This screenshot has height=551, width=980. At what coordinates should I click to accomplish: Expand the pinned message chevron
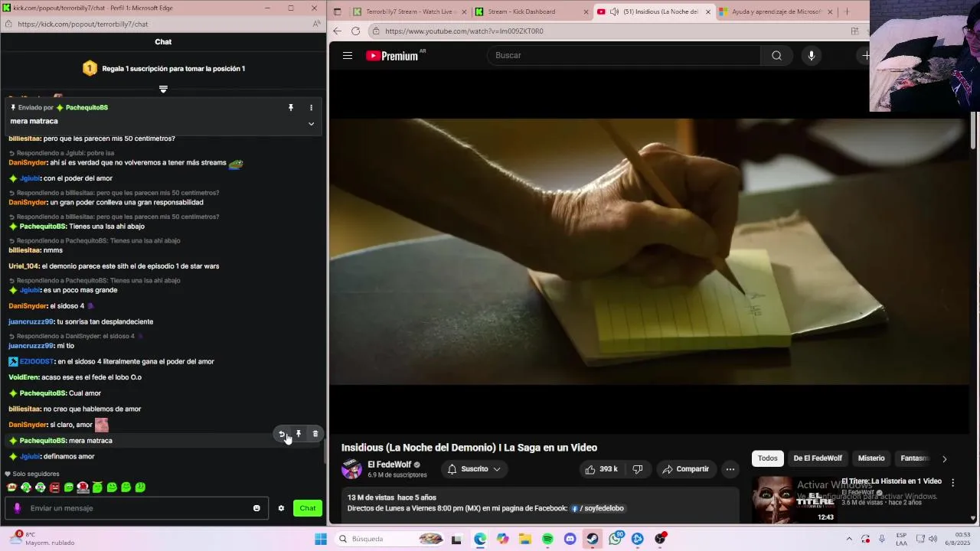(x=311, y=123)
